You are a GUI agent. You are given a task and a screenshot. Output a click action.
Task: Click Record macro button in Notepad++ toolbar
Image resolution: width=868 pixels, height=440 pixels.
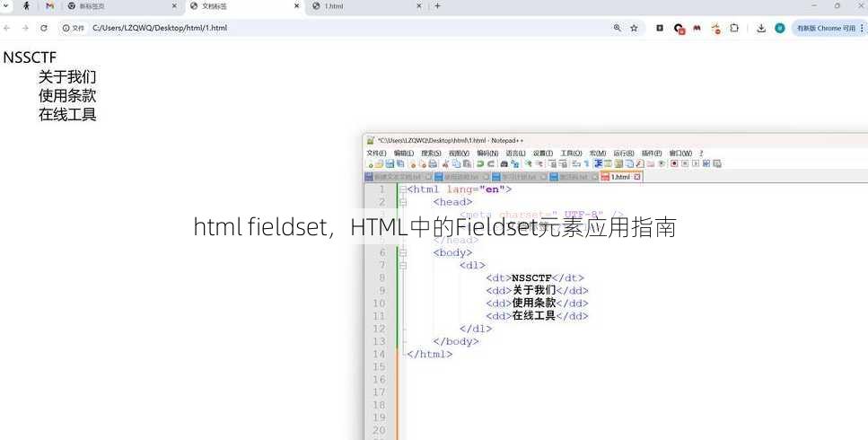[674, 163]
